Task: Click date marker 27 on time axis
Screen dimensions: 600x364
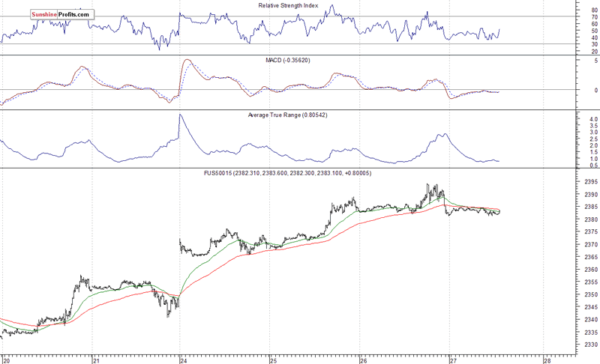Action: pos(453,359)
